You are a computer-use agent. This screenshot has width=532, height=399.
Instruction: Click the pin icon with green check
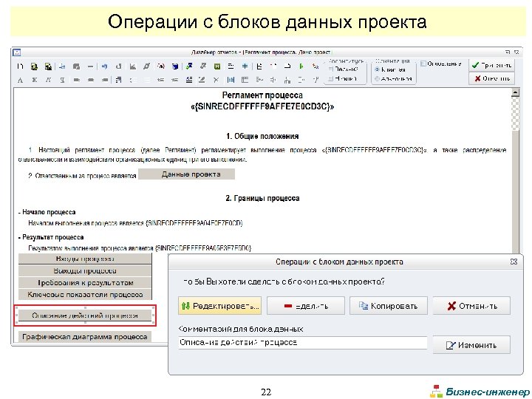[189, 66]
